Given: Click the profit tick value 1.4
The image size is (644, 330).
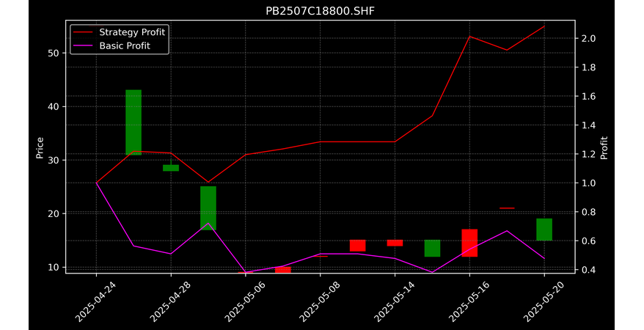Looking at the screenshot, I should (x=587, y=125).
